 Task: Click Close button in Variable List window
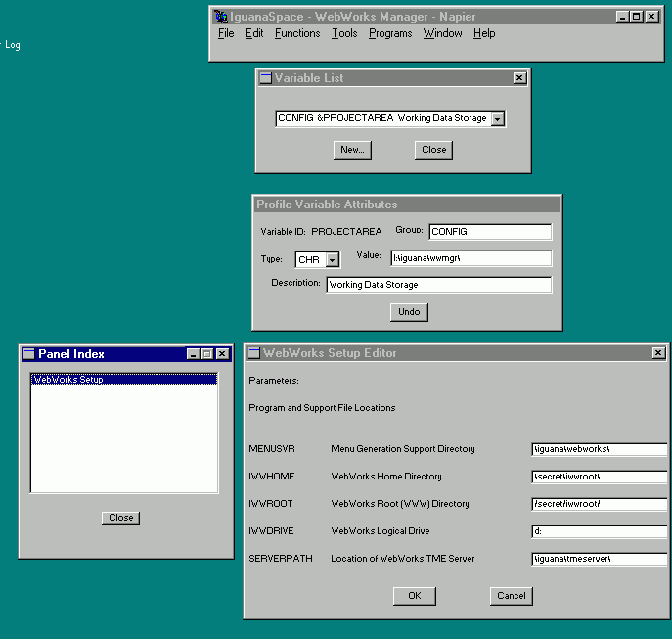coord(433,150)
